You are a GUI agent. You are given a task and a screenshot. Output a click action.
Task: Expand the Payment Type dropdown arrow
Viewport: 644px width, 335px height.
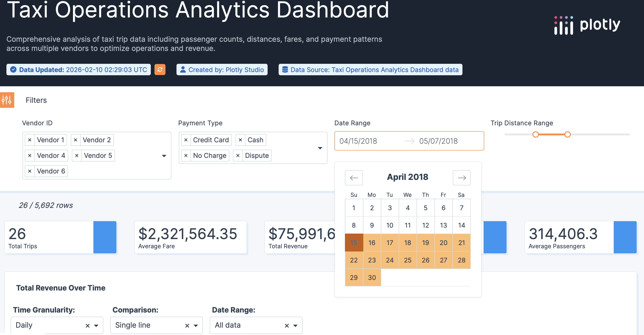coord(320,148)
